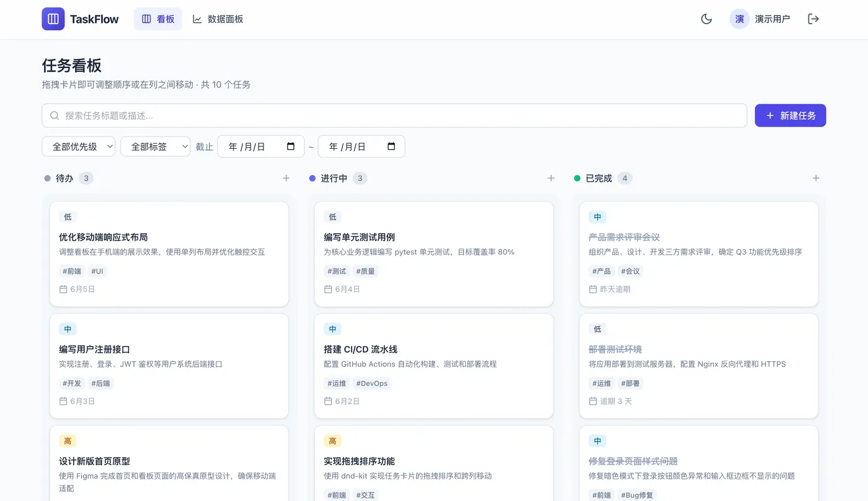Open calendar picker on the end date field
868x501 pixels.
[x=391, y=146]
